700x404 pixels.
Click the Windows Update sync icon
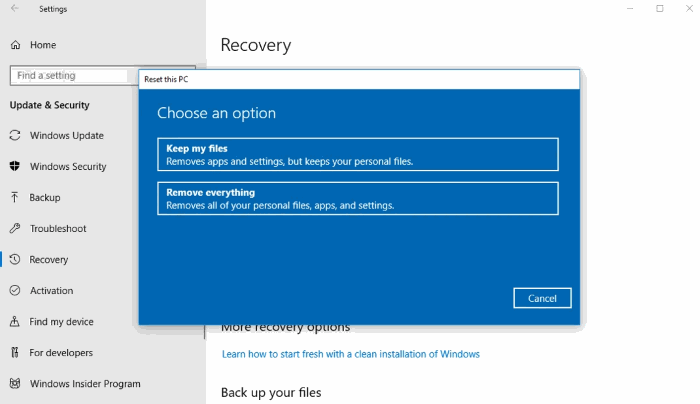pyautogui.click(x=15, y=136)
